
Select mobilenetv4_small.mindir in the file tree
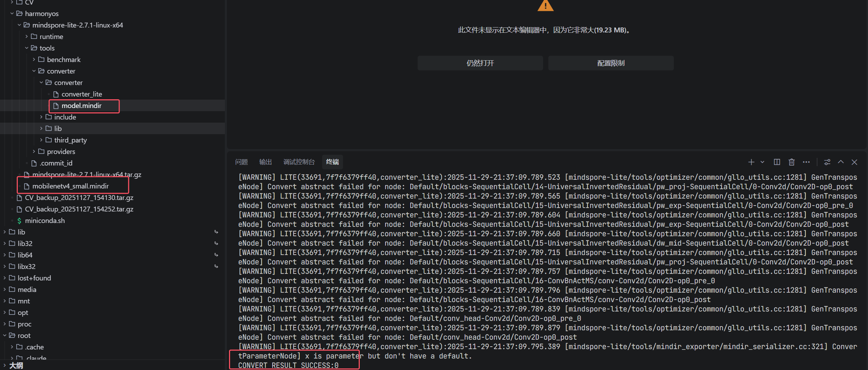[x=70, y=186]
